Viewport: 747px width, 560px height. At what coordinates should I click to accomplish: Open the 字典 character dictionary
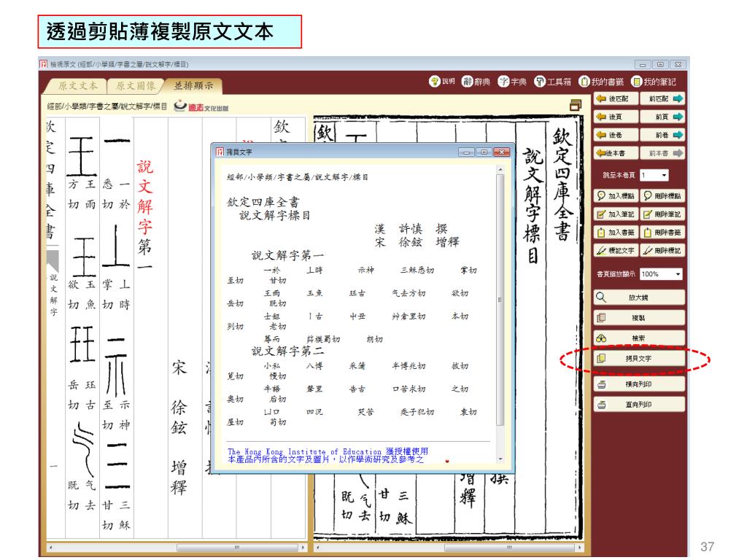point(512,82)
